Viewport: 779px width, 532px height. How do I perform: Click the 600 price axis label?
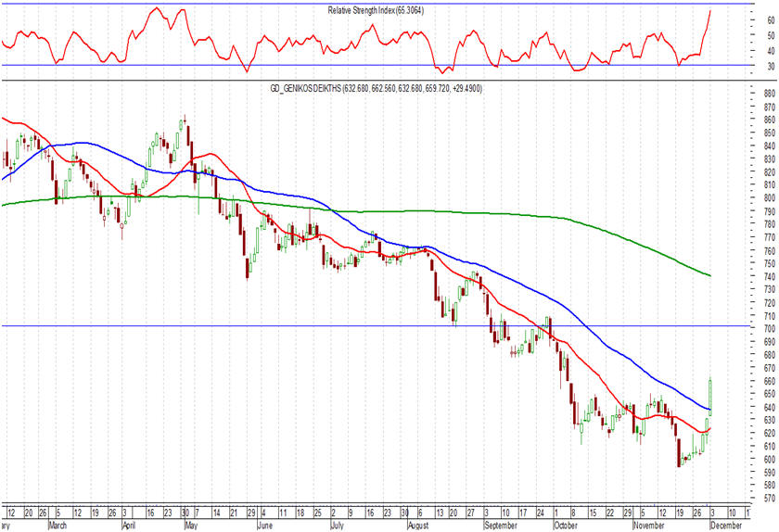pos(770,460)
